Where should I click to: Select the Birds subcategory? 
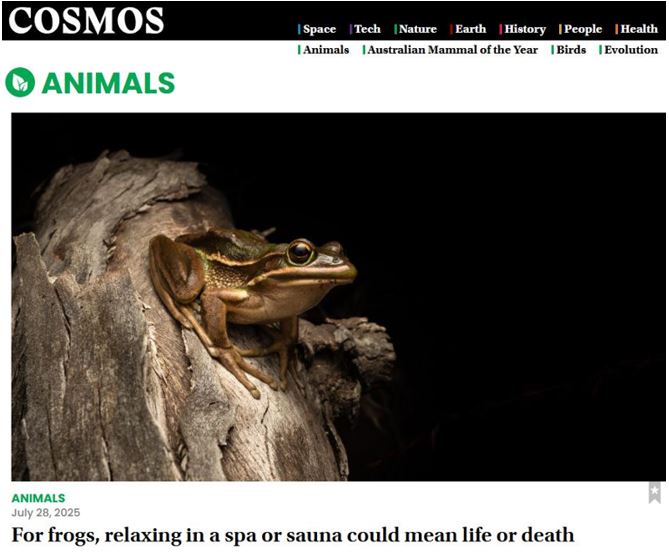[x=569, y=50]
